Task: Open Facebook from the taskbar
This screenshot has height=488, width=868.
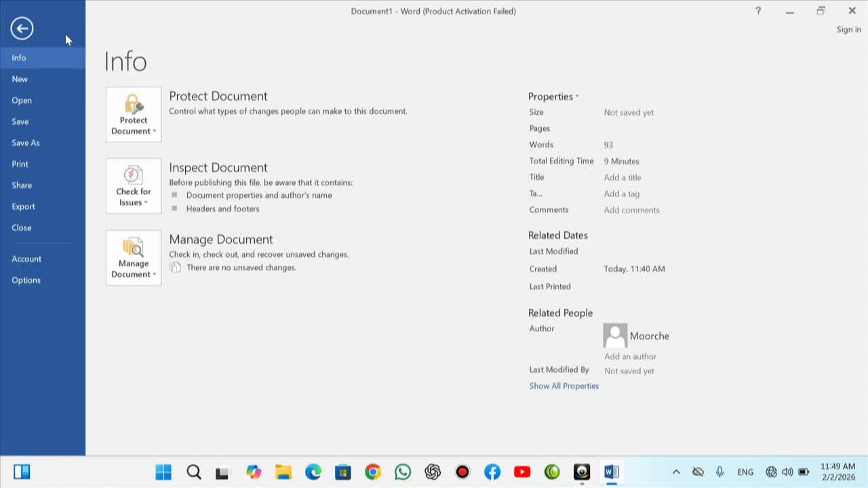Action: click(x=492, y=472)
